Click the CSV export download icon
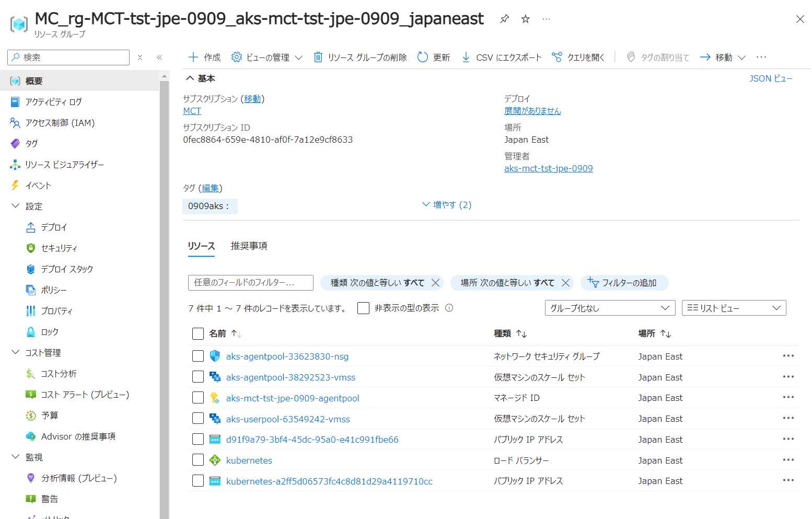812x519 pixels. [466, 57]
